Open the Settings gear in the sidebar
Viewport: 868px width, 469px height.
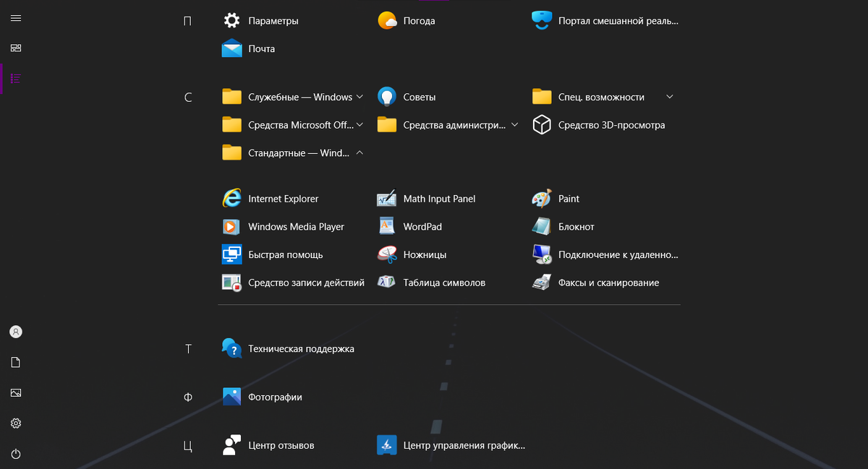click(x=16, y=423)
